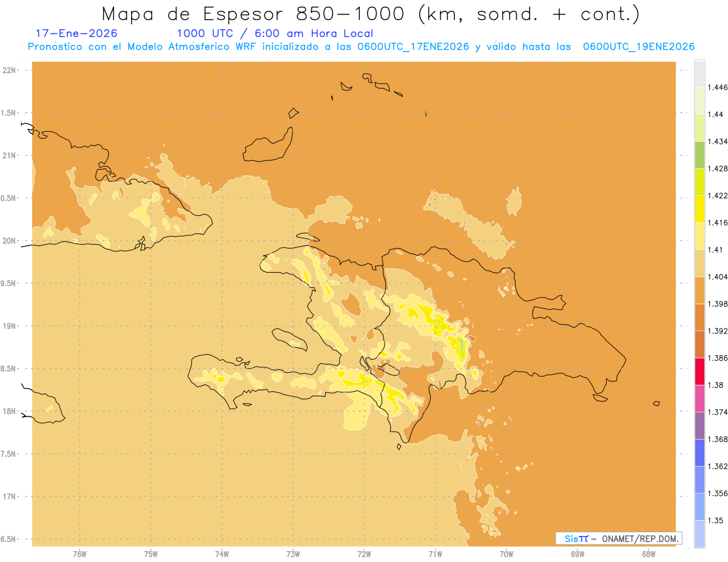The image size is (728, 562).
Task: Select the blue legend band between 1.362 and 1.368
Action: tap(699, 452)
